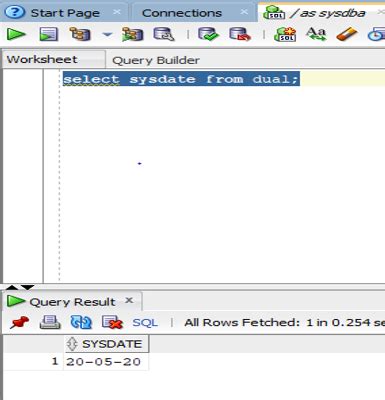The height and width of the screenshot is (400, 385).
Task: Open SQL Tuning Advisor magnifier icon
Action: [164, 34]
